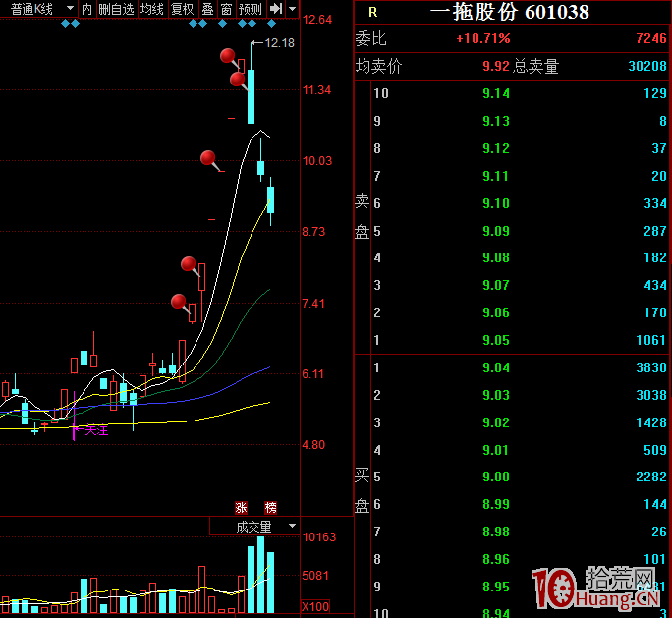Click the 12.64 price axis label
The image size is (672, 618).
click(x=317, y=20)
